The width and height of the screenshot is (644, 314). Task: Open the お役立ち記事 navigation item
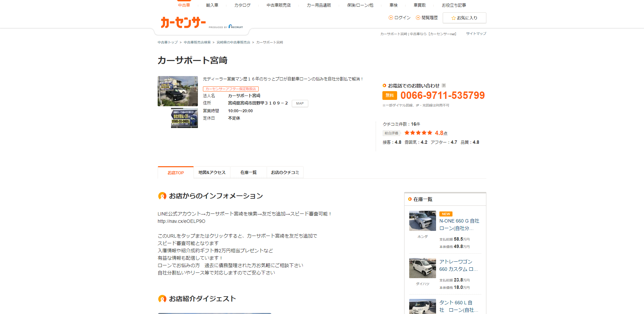pyautogui.click(x=454, y=5)
